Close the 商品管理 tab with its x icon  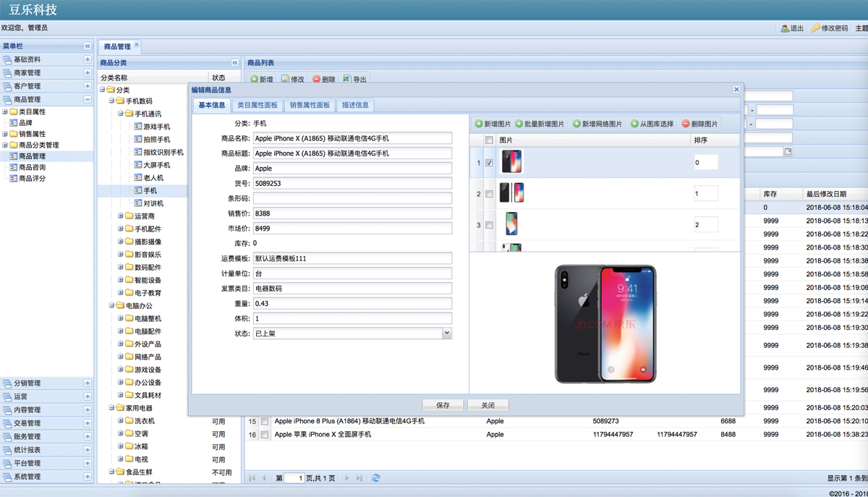click(137, 45)
